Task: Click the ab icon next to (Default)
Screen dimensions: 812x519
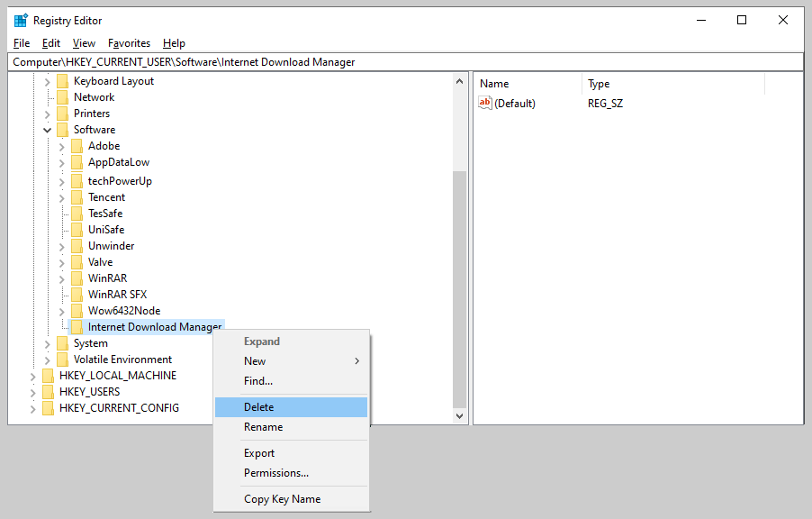Action: click(485, 103)
